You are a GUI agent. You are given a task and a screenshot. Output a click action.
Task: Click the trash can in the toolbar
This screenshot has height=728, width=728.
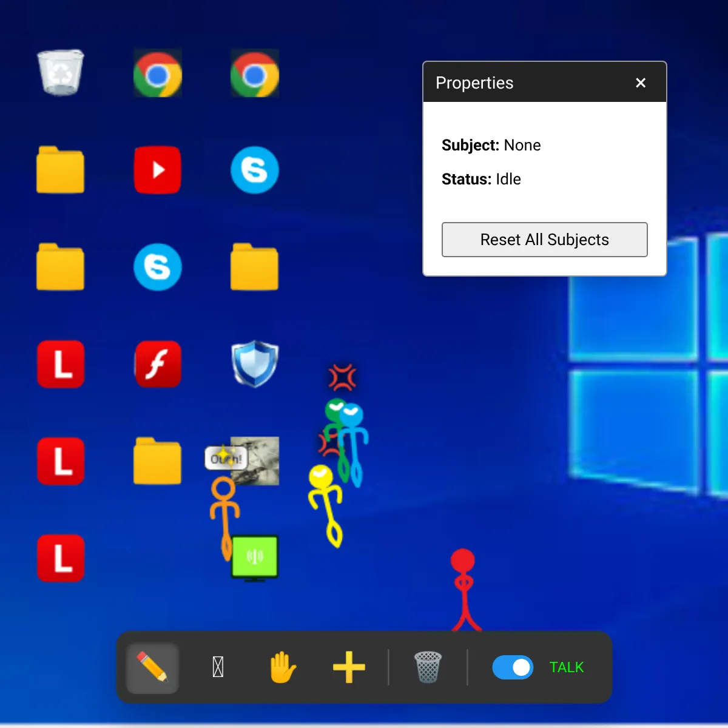tap(428, 667)
